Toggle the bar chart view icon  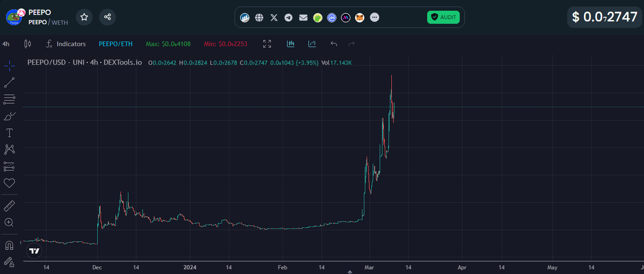point(312,44)
